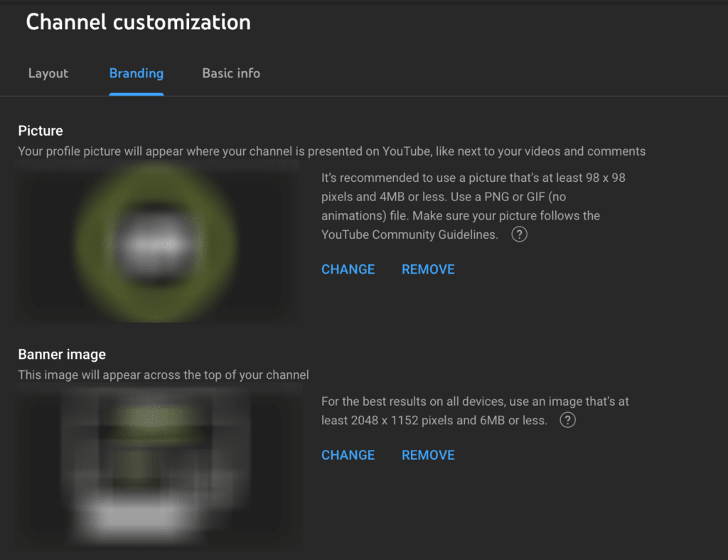The image size is (728, 560).
Task: Click the Channel customization heading
Action: [x=139, y=22]
